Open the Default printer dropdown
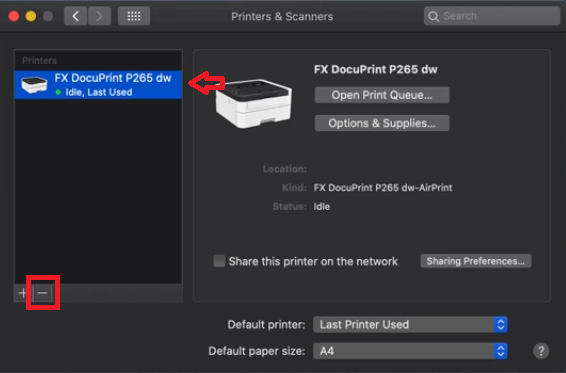The height and width of the screenshot is (373, 566). [x=410, y=325]
